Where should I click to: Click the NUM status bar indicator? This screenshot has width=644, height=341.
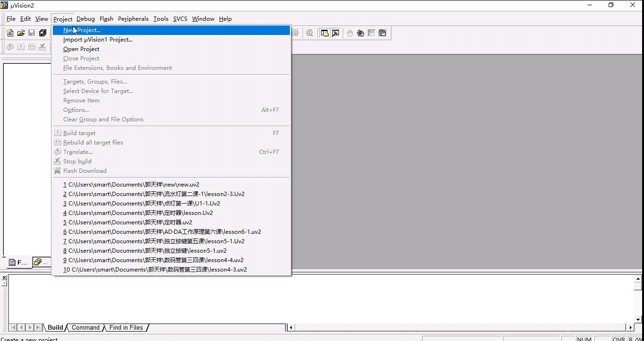point(585,339)
